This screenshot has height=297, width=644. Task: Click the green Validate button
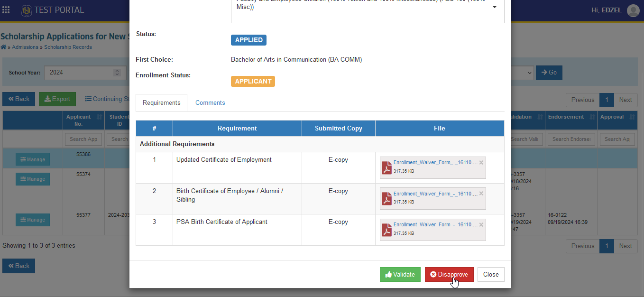[x=400, y=274]
